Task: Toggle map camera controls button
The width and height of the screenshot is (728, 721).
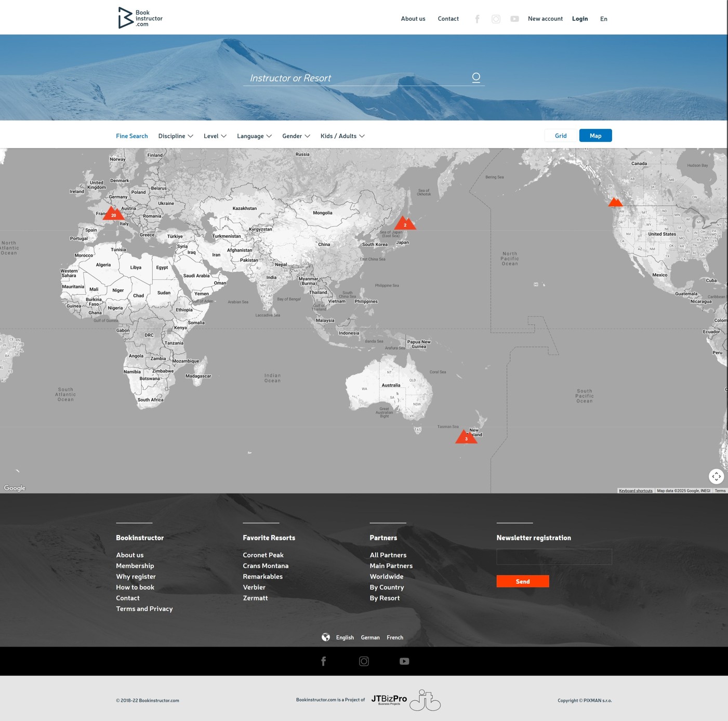Action: point(716,476)
